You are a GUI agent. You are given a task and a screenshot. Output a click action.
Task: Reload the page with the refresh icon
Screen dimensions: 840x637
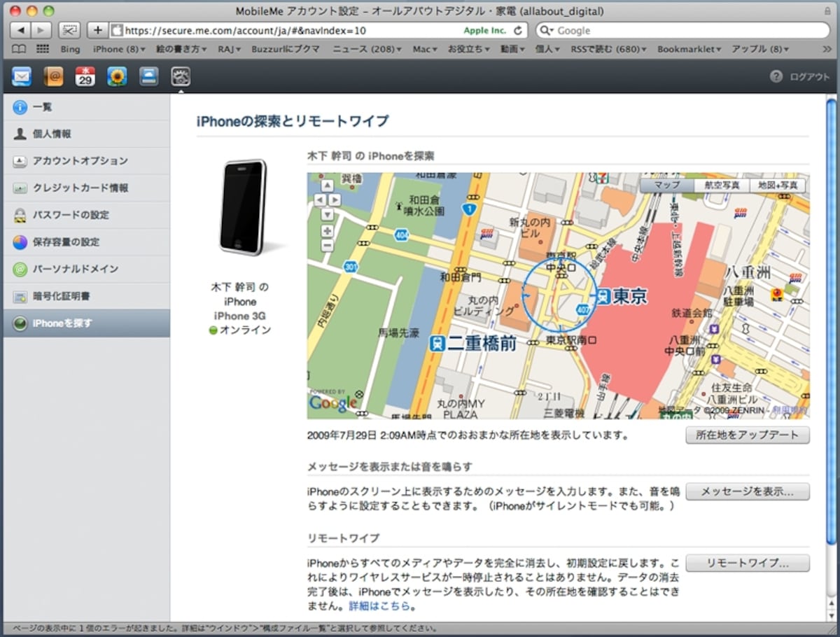coord(517,31)
